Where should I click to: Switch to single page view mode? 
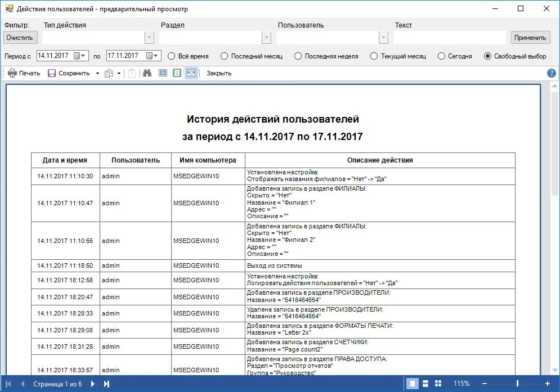[413, 384]
